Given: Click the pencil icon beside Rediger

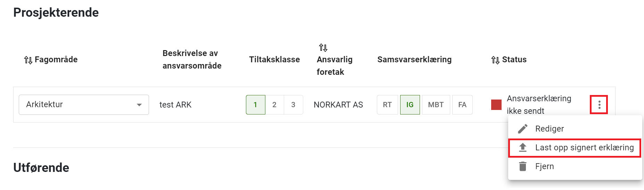Looking at the screenshot, I should point(523,129).
